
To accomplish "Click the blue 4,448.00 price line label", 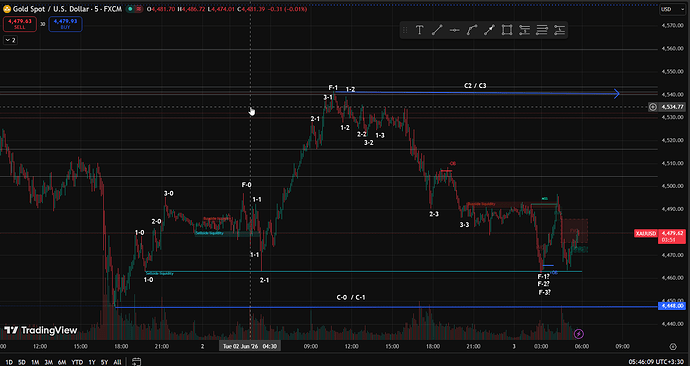I will [672, 306].
